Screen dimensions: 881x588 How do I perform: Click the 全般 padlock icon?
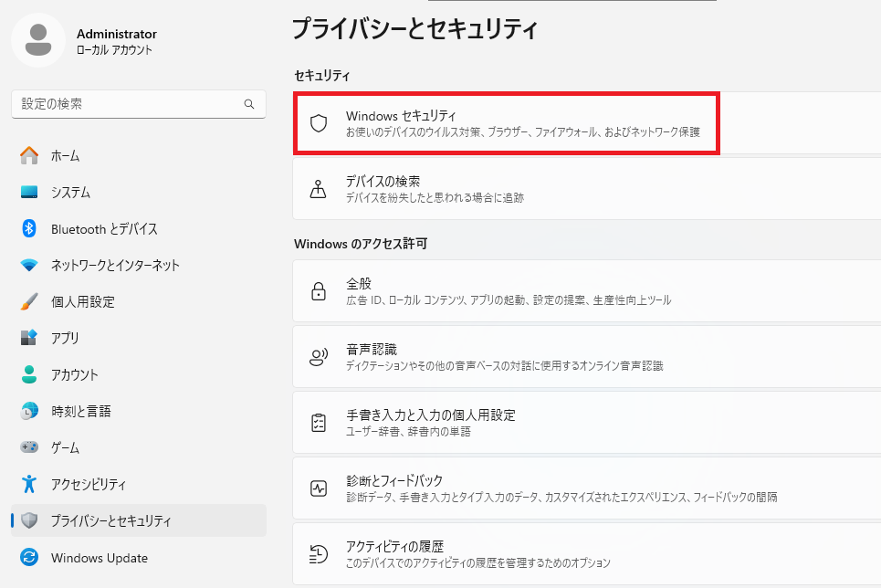tap(319, 291)
